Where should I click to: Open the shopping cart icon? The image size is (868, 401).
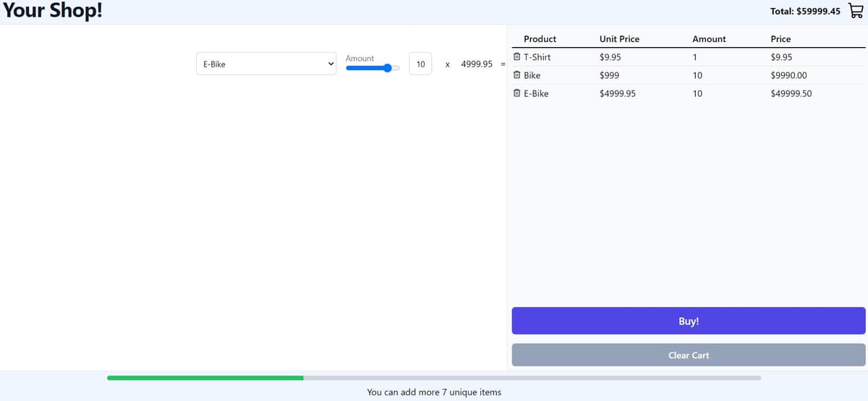pyautogui.click(x=856, y=12)
